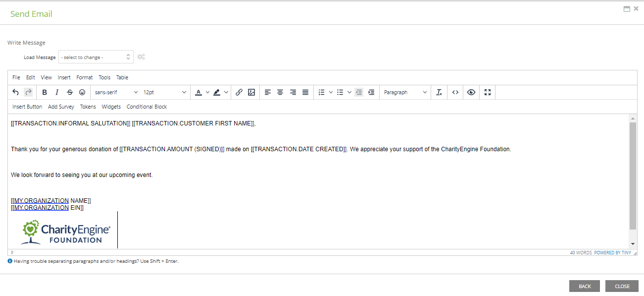
Task: Open the Edit menu
Action: click(31, 77)
